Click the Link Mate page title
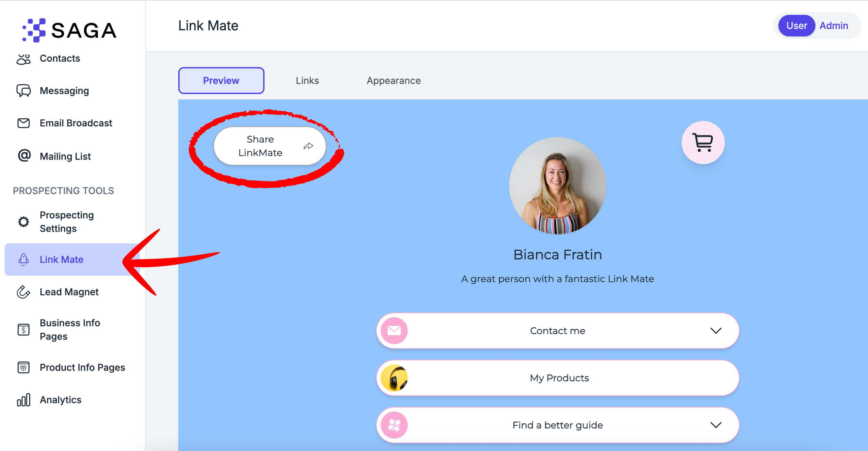 208,26
